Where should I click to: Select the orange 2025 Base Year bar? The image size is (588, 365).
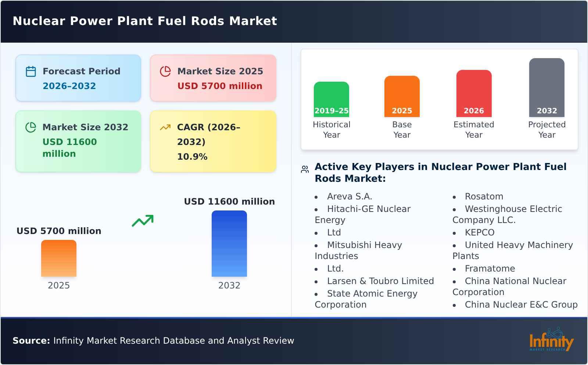pyautogui.click(x=402, y=96)
